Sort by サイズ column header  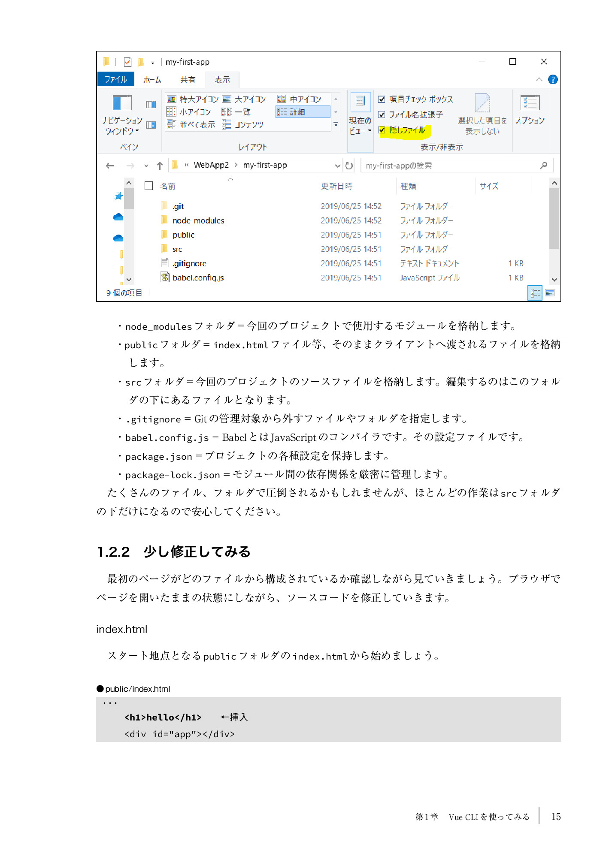489,186
